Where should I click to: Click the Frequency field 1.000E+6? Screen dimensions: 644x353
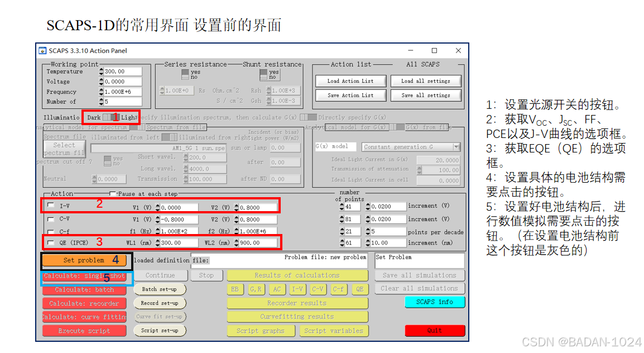point(122,92)
